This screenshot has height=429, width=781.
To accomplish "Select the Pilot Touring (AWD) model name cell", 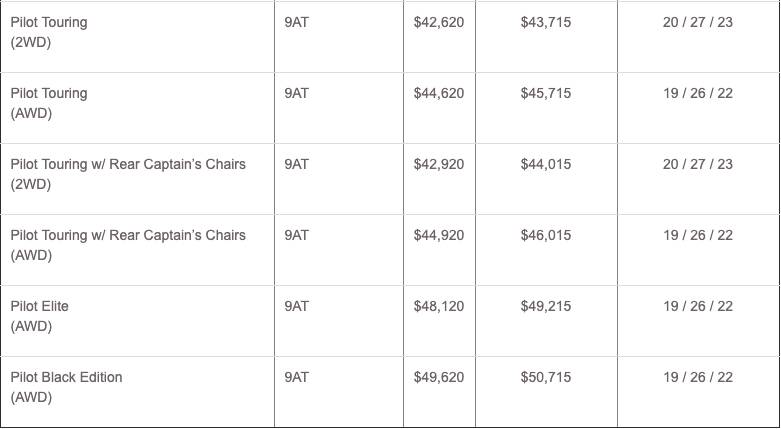I will point(49,103).
